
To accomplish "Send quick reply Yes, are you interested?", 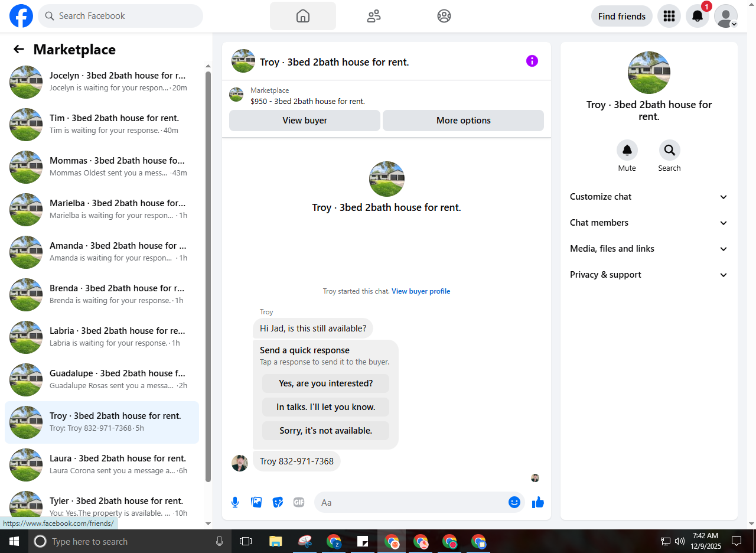I will pyautogui.click(x=325, y=383).
